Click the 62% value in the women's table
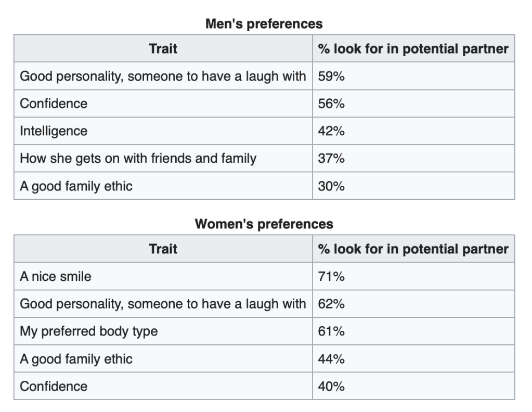The height and width of the screenshot is (412, 532). click(x=331, y=304)
